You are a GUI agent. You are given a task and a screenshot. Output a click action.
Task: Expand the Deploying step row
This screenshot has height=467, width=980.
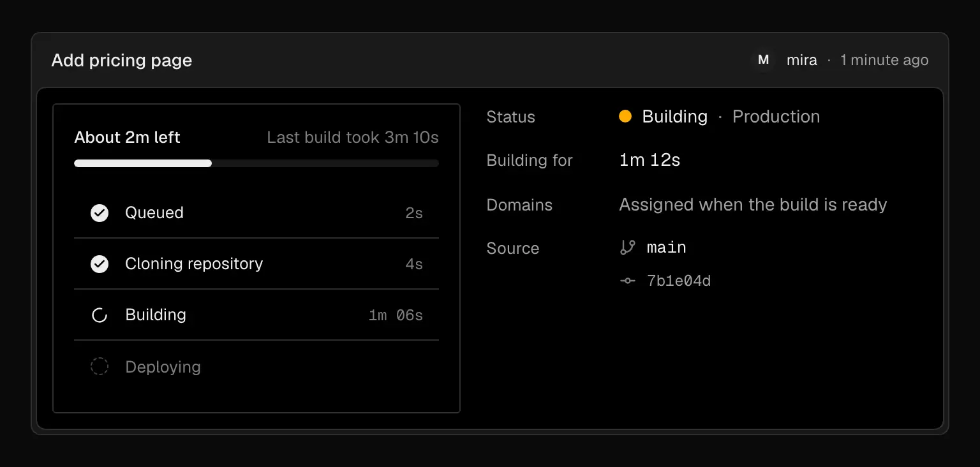click(256, 367)
